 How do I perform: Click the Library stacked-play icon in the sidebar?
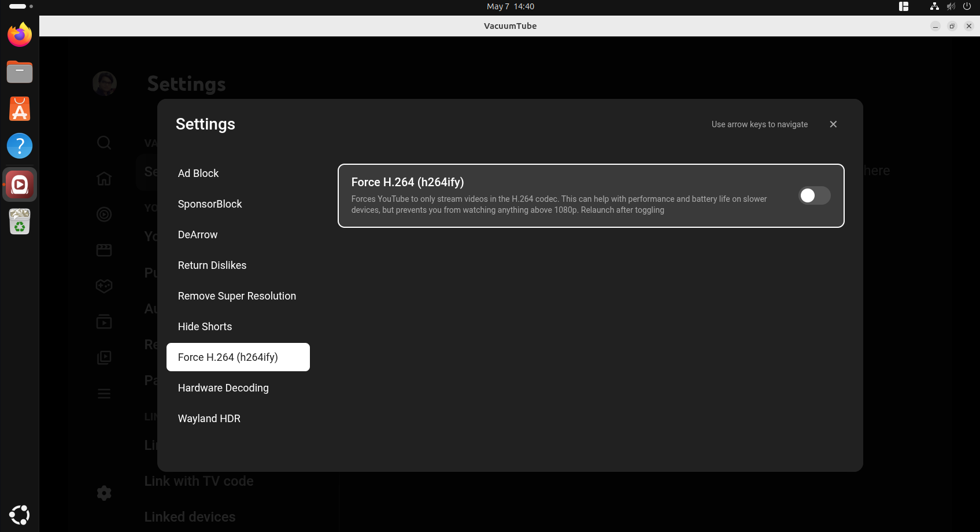pos(104,358)
